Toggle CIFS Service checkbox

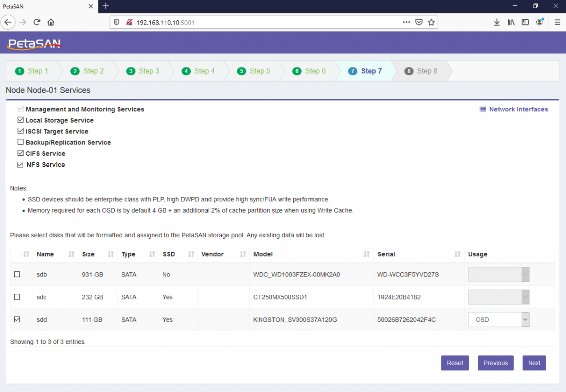(x=21, y=153)
